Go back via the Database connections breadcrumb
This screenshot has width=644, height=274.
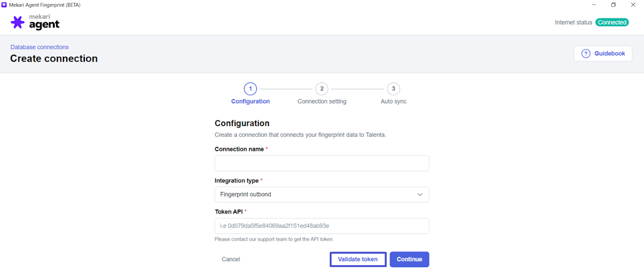tap(39, 47)
